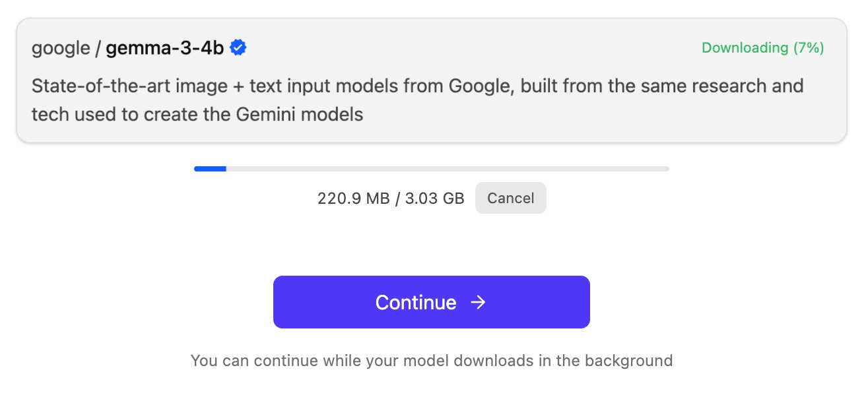Click the blue verified badge icon

pyautogui.click(x=238, y=47)
